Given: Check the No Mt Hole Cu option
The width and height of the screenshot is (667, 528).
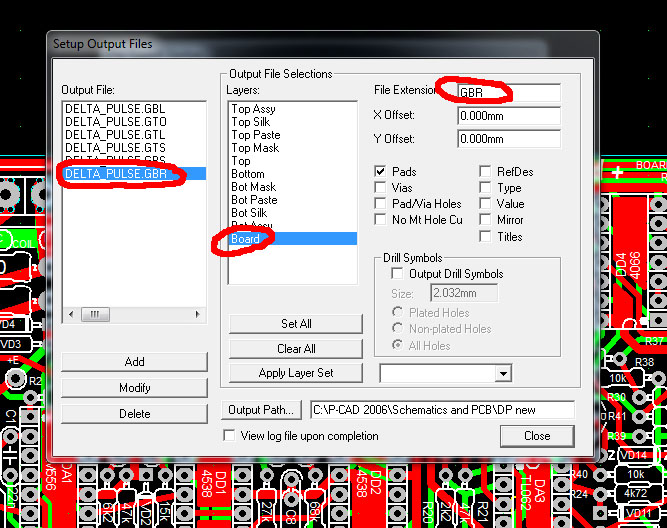Looking at the screenshot, I should point(380,220).
